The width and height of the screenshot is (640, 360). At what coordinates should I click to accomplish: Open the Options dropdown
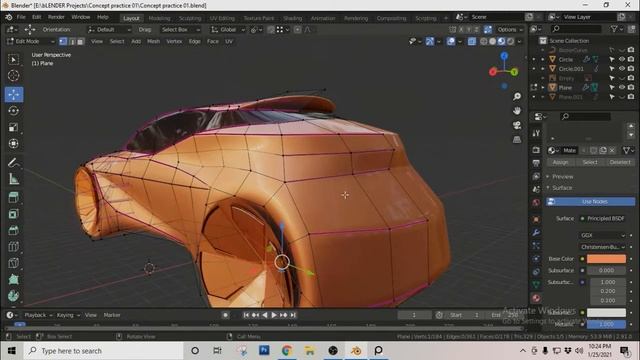point(510,29)
